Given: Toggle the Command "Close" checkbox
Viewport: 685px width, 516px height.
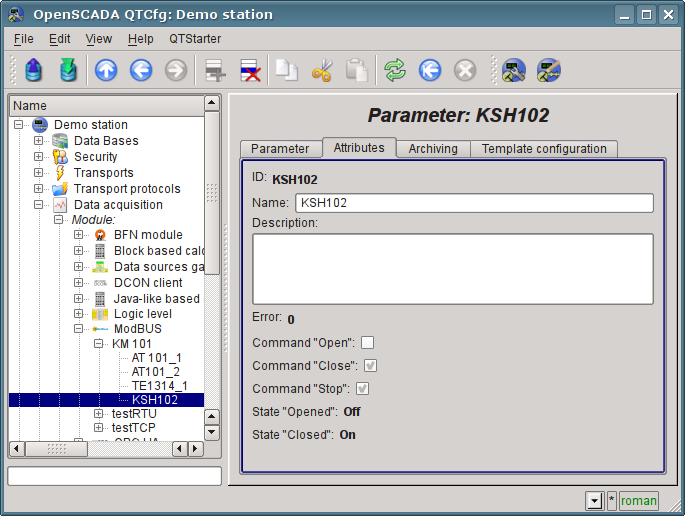Looking at the screenshot, I should point(369,366).
